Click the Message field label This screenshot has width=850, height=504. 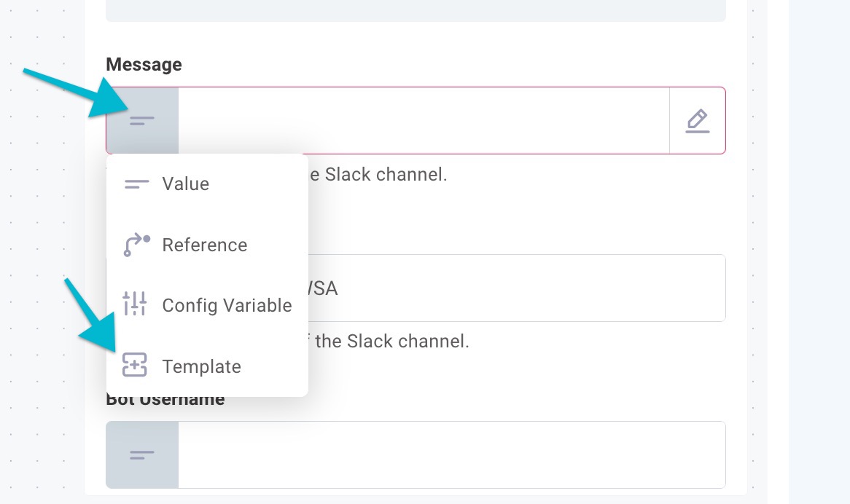(x=144, y=64)
